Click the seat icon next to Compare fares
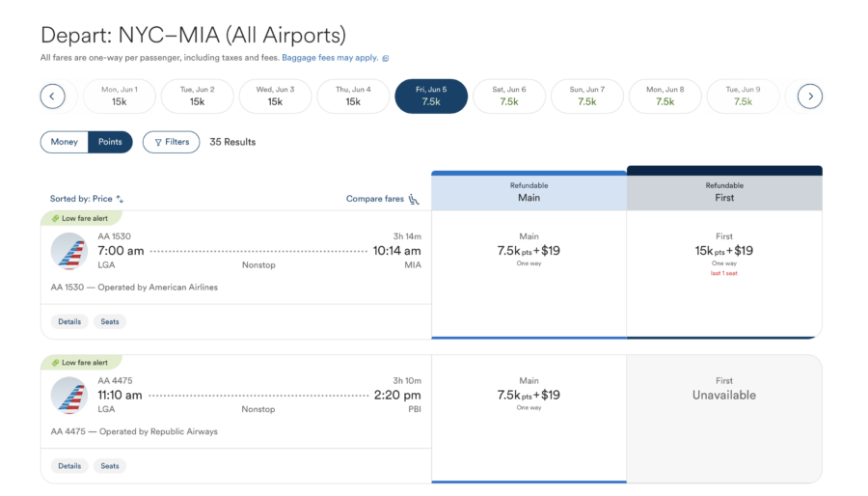868x496 pixels. point(414,200)
